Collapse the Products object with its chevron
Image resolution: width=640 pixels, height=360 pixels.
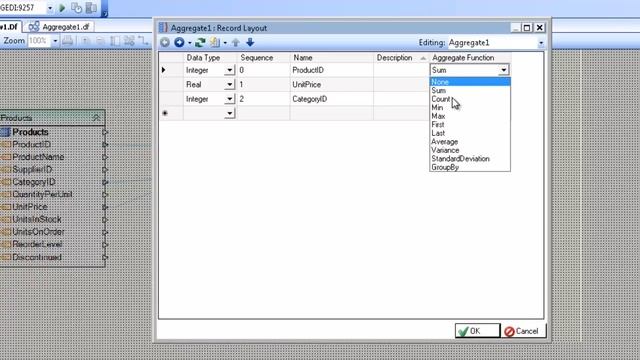pos(97,118)
